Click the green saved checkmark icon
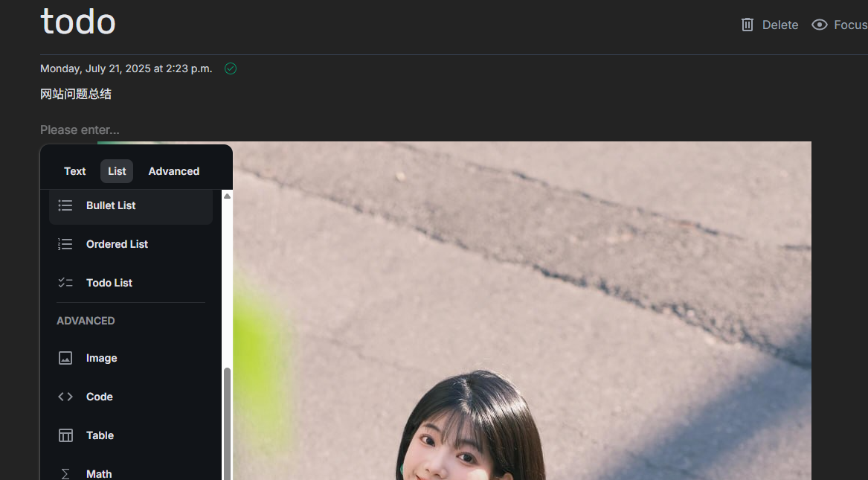The width and height of the screenshot is (868, 480). [x=231, y=68]
